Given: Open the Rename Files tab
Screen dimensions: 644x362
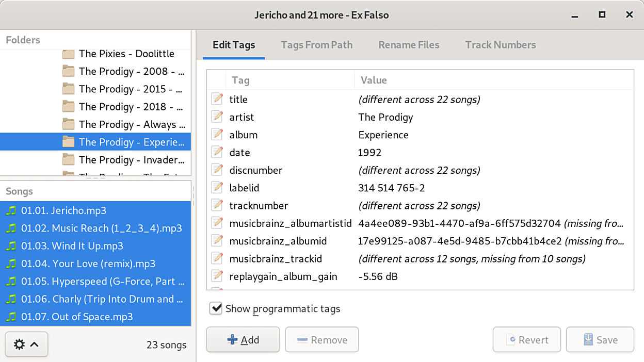Looking at the screenshot, I should [409, 45].
